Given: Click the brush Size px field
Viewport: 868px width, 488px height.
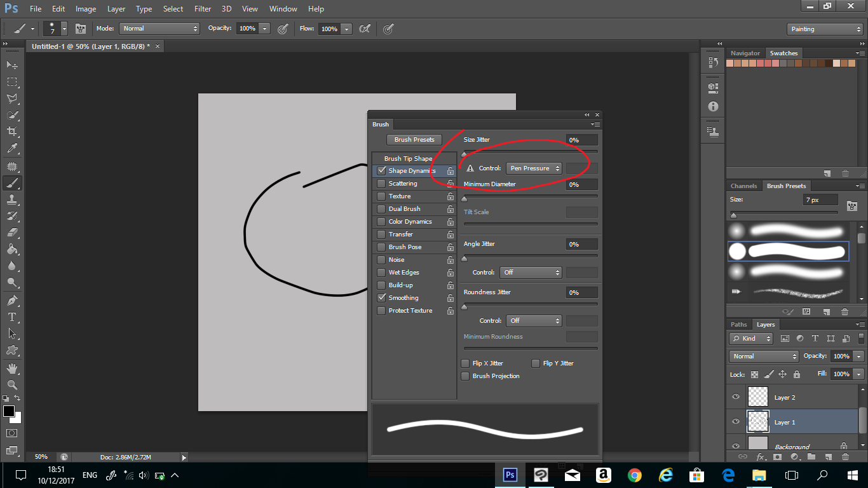Looking at the screenshot, I should tap(820, 200).
